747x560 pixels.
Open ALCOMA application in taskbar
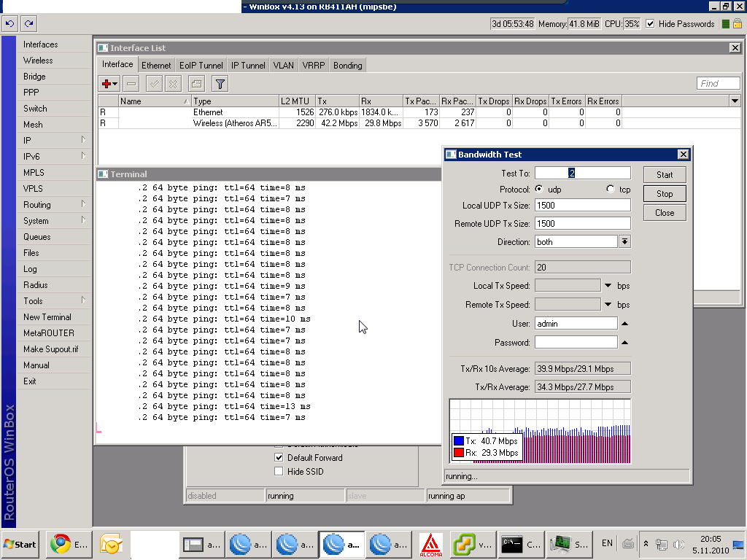(x=430, y=544)
